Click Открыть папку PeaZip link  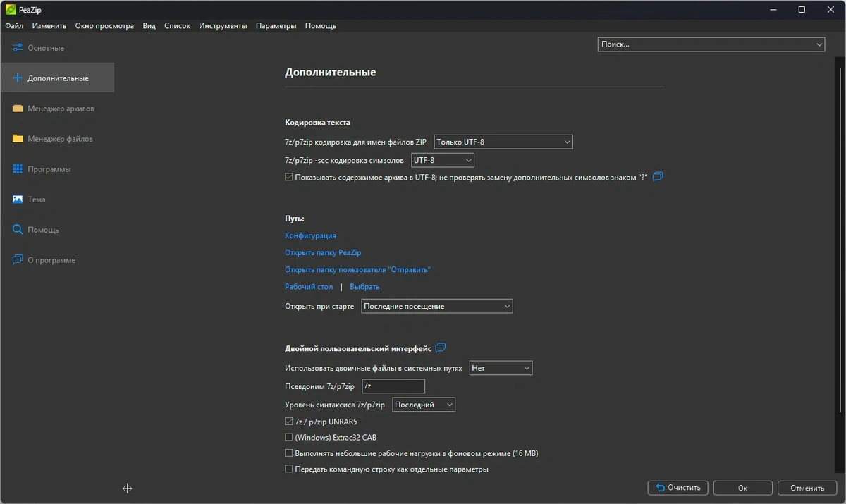click(x=323, y=252)
